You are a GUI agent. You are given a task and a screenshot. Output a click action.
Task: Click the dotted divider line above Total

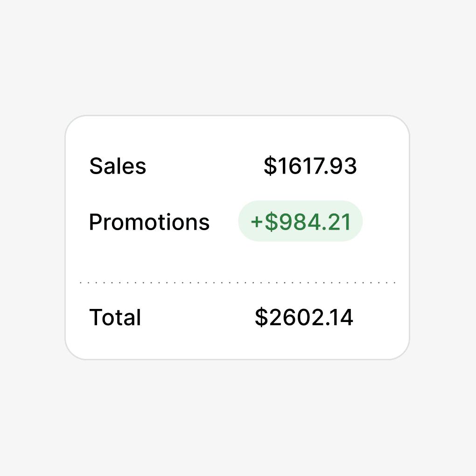pos(237,283)
